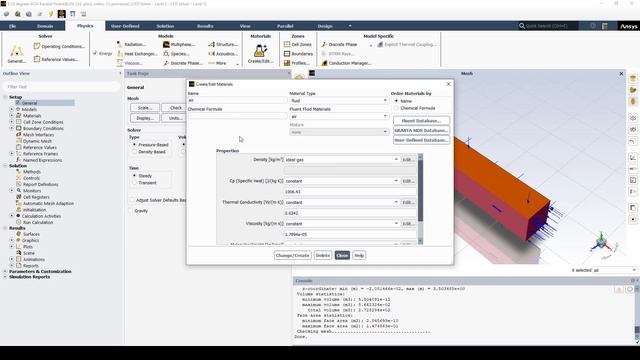Open the Radiation model
The image size is (640, 360).
pos(131,44)
